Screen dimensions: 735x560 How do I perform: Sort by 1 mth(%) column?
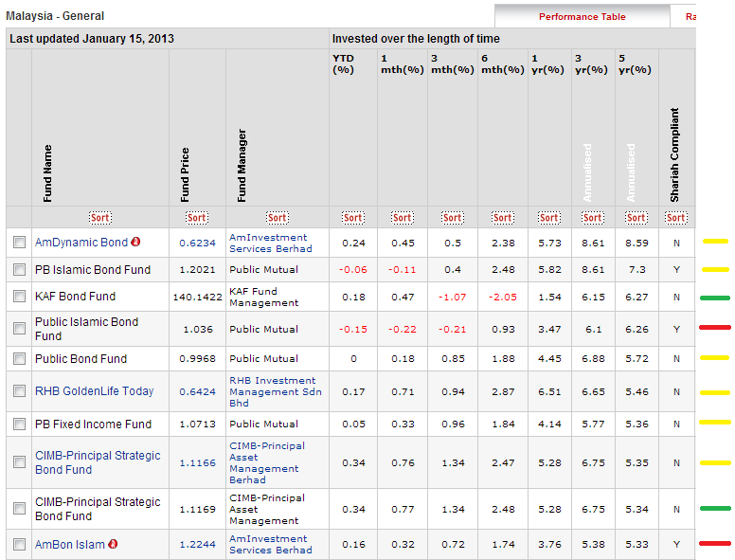[403, 218]
